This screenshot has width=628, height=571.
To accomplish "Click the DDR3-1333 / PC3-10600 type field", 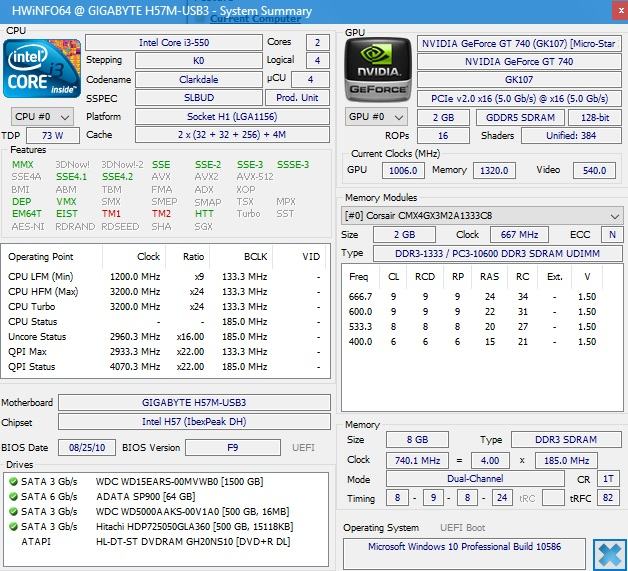I will click(498, 254).
